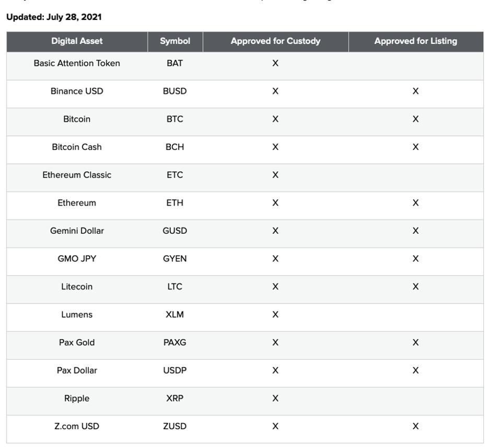The height and width of the screenshot is (448, 501).
Task: Select the Binance USD asset name
Action: tap(77, 91)
